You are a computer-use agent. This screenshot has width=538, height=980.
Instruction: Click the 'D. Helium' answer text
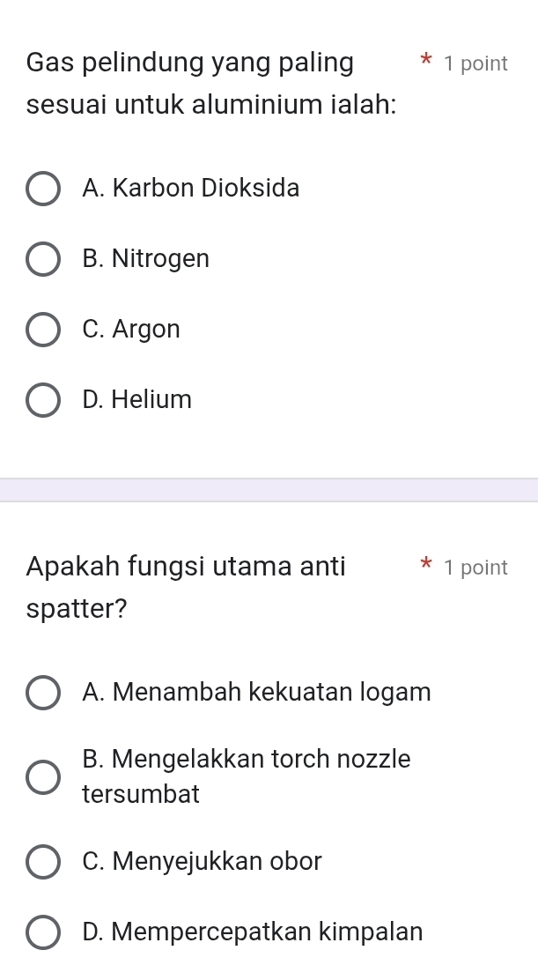136,399
